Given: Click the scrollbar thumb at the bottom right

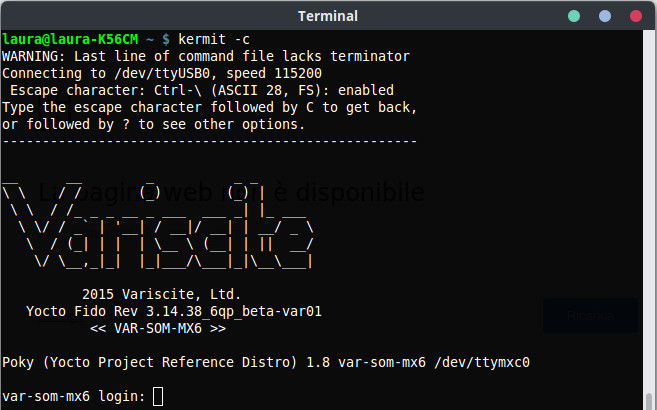Looking at the screenshot, I should [x=649, y=401].
